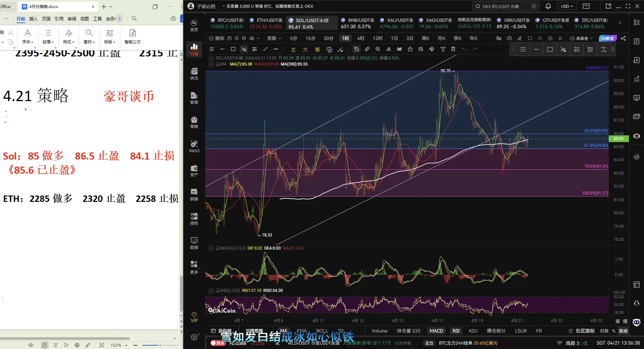
Task: Expand the 周期 timeframe dropdown
Action: coord(274,38)
